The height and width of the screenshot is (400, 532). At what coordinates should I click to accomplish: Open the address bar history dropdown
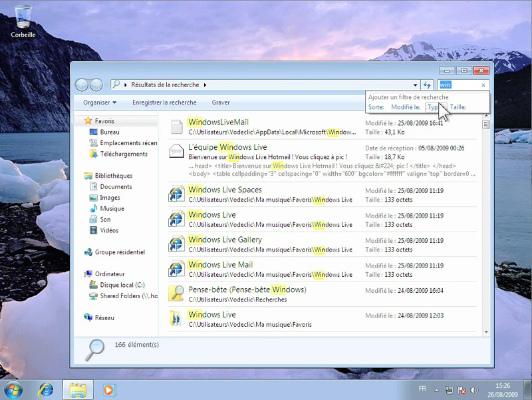pyautogui.click(x=415, y=85)
